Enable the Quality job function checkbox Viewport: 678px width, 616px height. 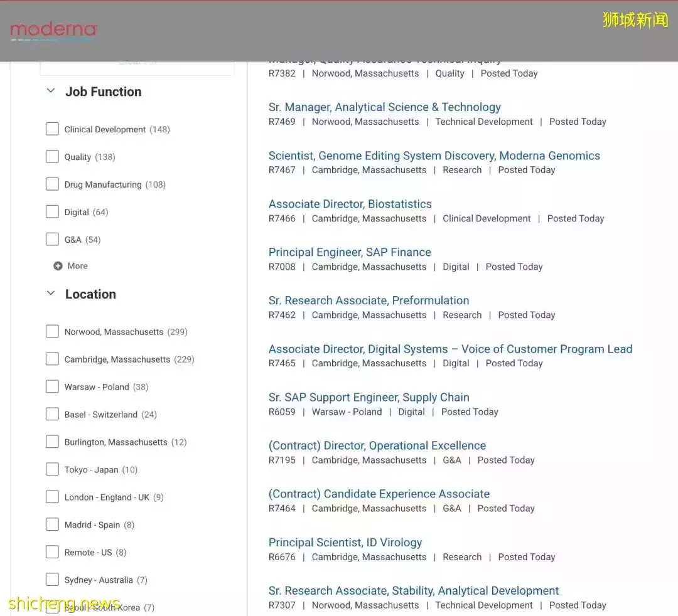(52, 157)
